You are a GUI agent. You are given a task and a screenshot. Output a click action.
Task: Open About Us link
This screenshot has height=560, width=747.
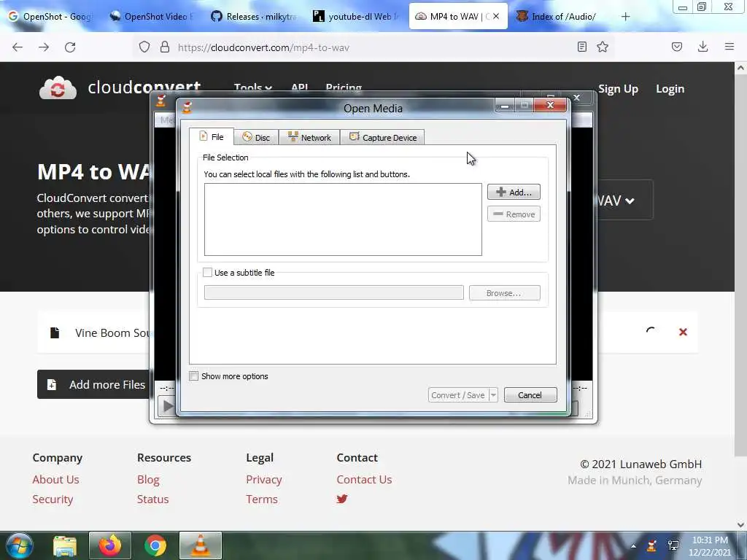(x=55, y=480)
